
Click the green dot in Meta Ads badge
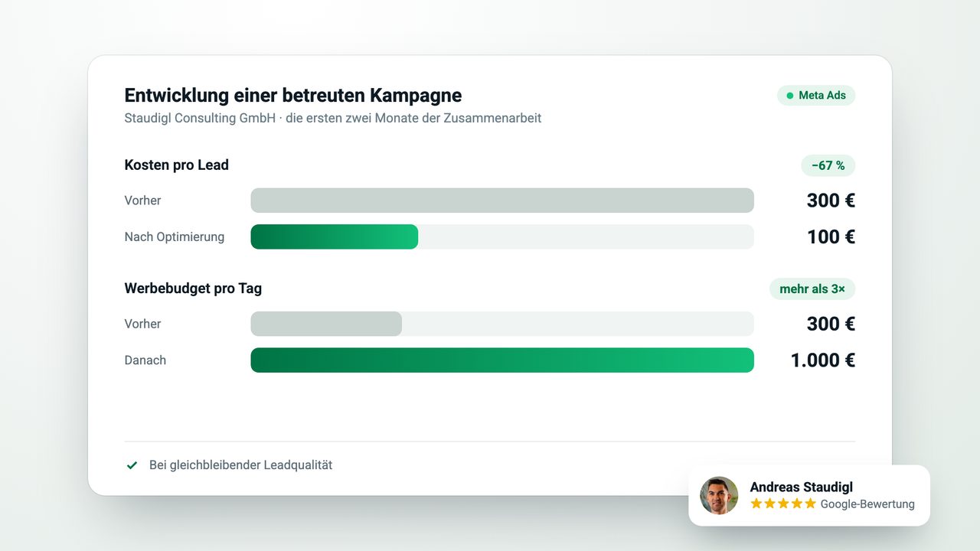(x=790, y=96)
